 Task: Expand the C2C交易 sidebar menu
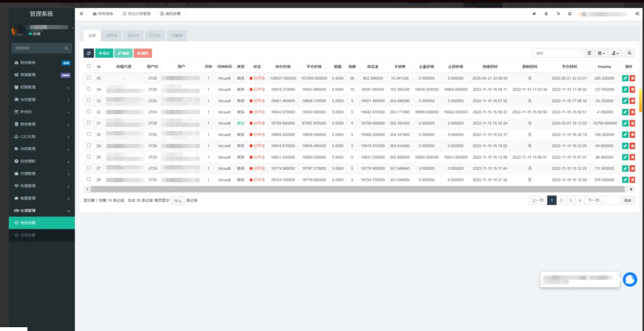(42, 137)
